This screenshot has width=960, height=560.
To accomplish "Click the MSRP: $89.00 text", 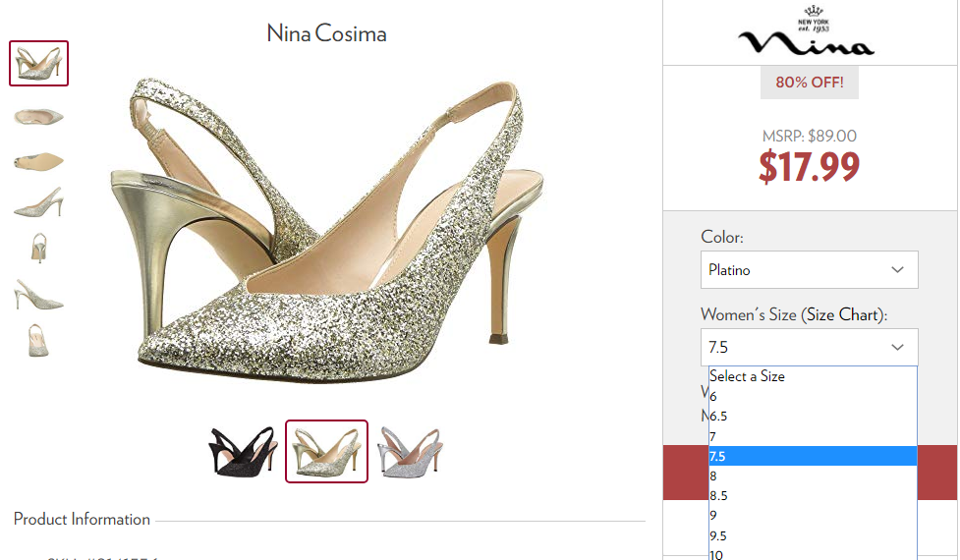I will click(x=810, y=136).
